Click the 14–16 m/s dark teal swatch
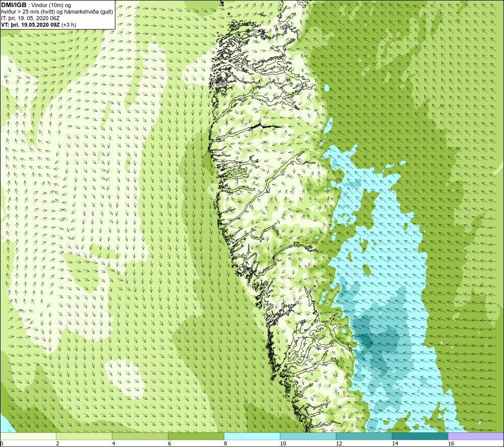 coord(420,436)
